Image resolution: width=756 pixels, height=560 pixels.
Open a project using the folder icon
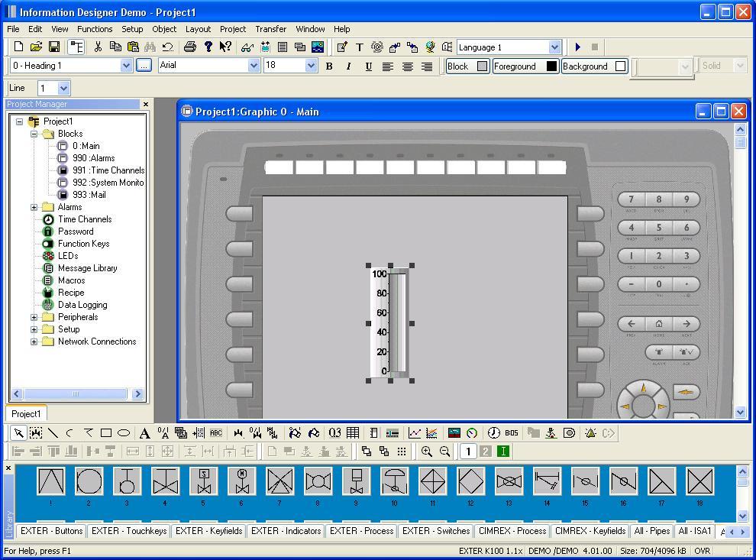pyautogui.click(x=36, y=47)
